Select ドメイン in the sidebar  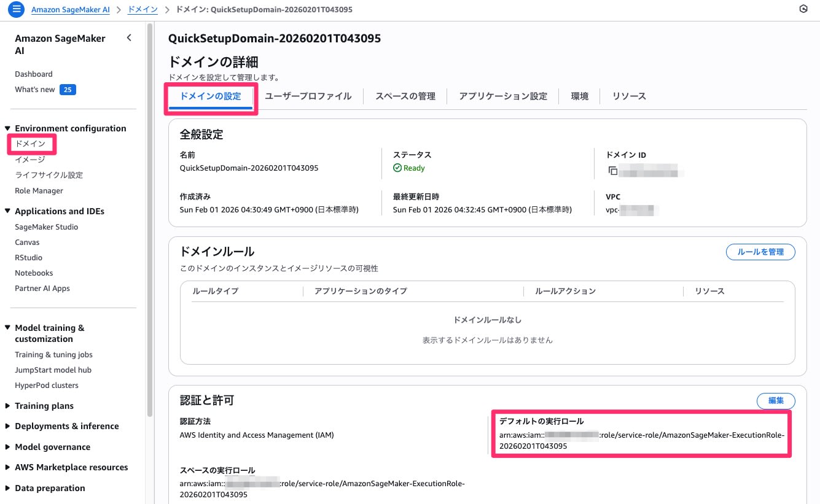pos(30,144)
